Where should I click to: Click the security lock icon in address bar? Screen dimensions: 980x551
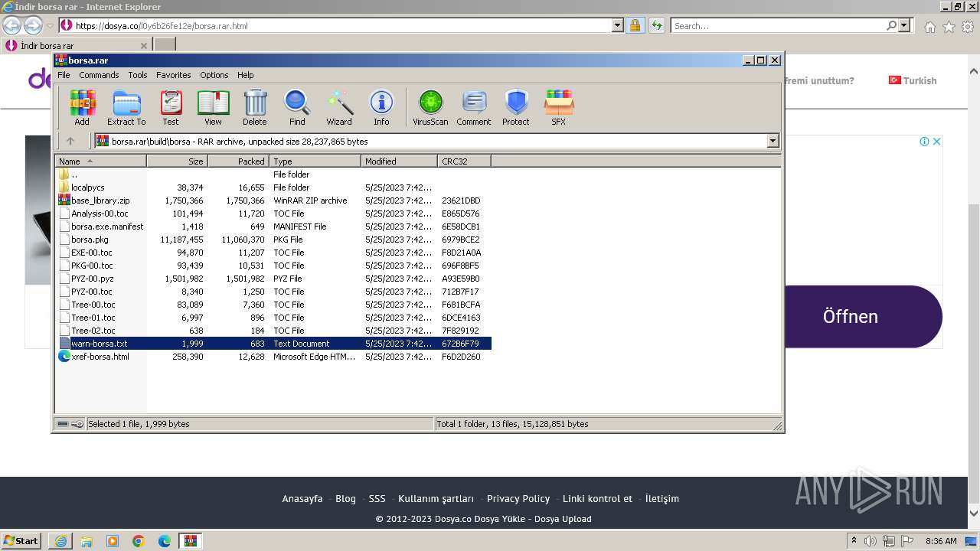pos(635,25)
